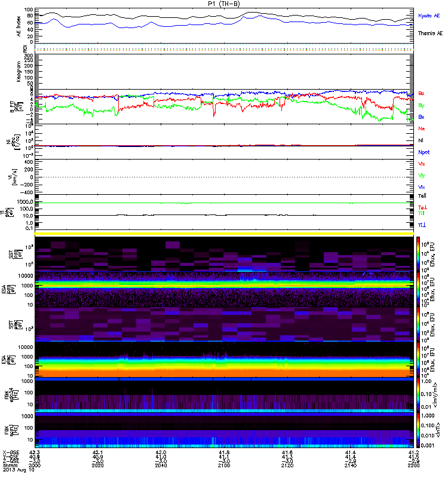
Task: Select the Themis AE legend label
Action: click(430, 33)
